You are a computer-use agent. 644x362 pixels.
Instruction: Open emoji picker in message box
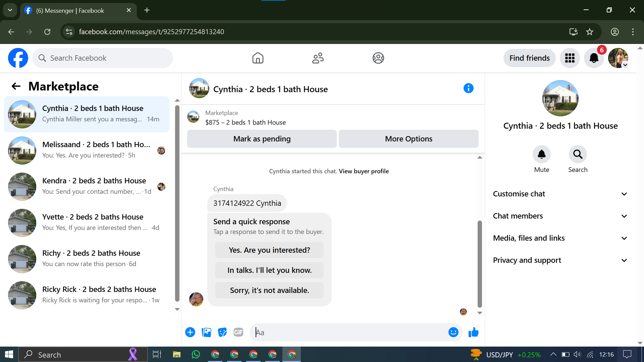tap(453, 332)
